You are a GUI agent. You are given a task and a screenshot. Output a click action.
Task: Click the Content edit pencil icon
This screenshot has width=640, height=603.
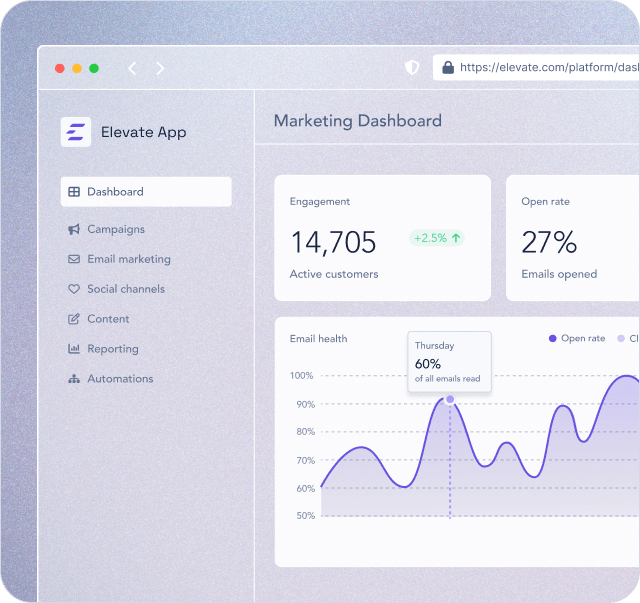pos(74,319)
